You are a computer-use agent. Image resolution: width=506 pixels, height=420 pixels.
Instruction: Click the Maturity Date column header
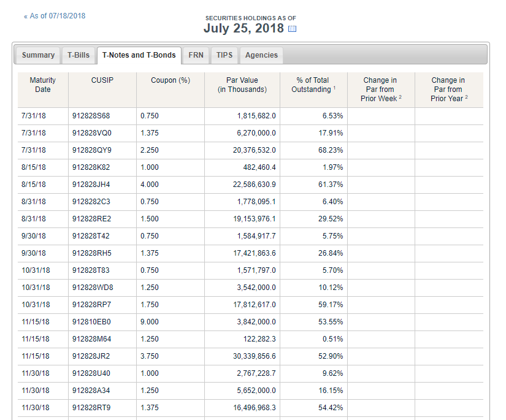[43, 85]
